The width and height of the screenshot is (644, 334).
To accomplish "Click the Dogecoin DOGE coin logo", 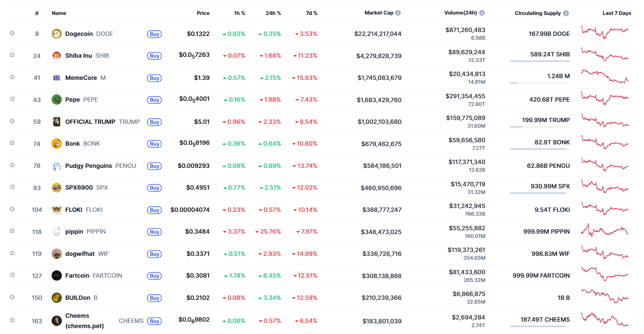I will click(56, 34).
